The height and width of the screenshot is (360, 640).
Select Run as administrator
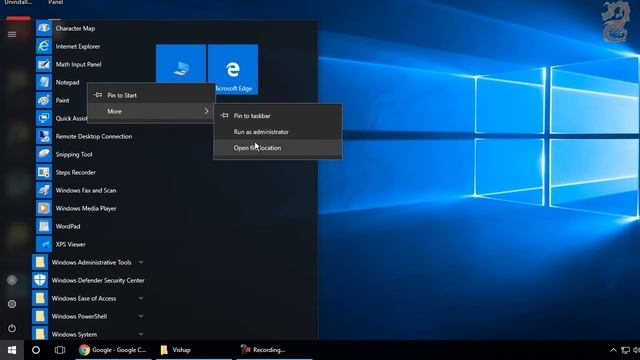(x=278, y=132)
